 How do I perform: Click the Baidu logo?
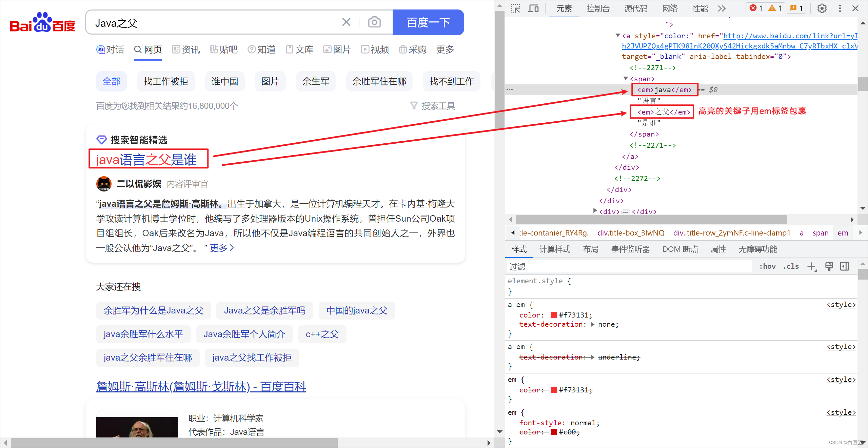click(x=42, y=22)
